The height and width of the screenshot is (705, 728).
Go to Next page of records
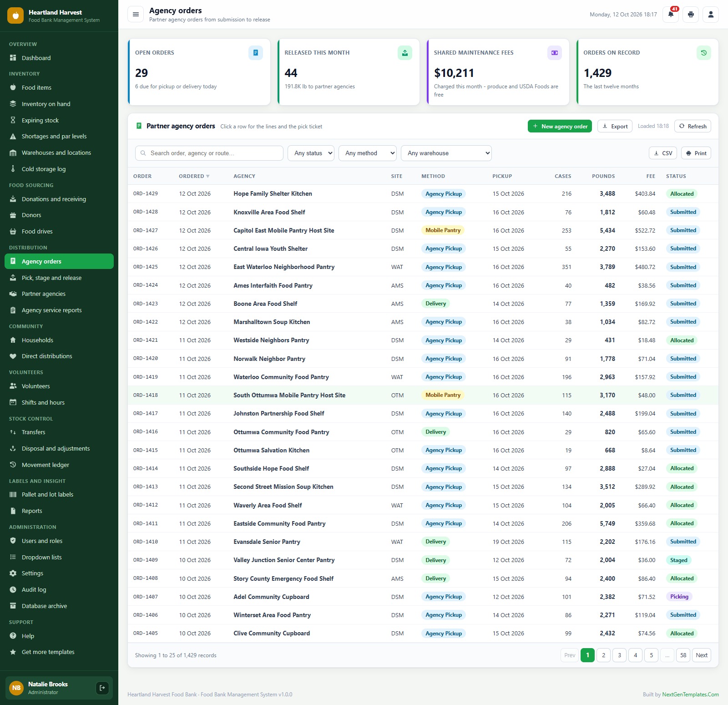(x=702, y=655)
